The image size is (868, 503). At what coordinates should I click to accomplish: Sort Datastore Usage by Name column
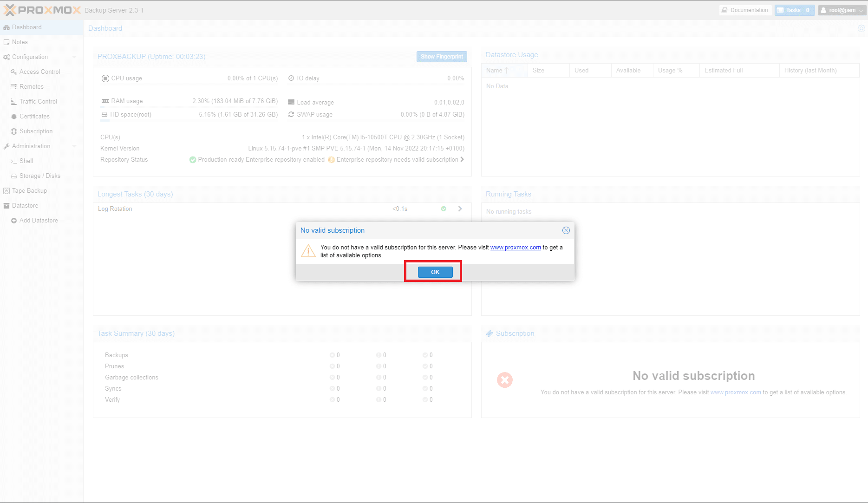[x=504, y=71]
